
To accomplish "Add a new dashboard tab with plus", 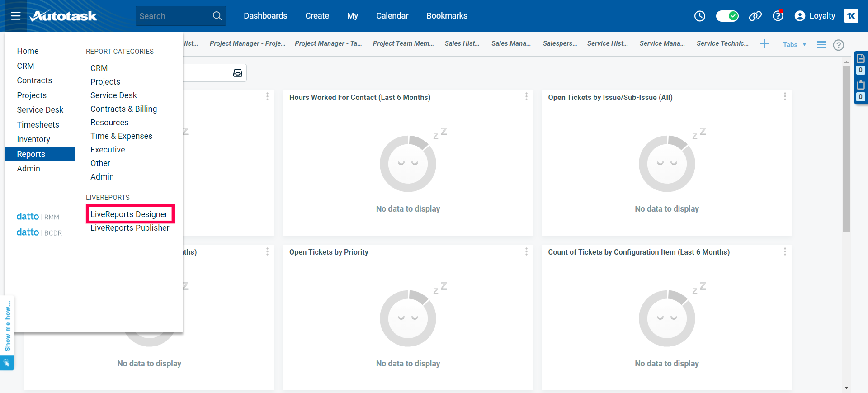I will click(x=764, y=43).
